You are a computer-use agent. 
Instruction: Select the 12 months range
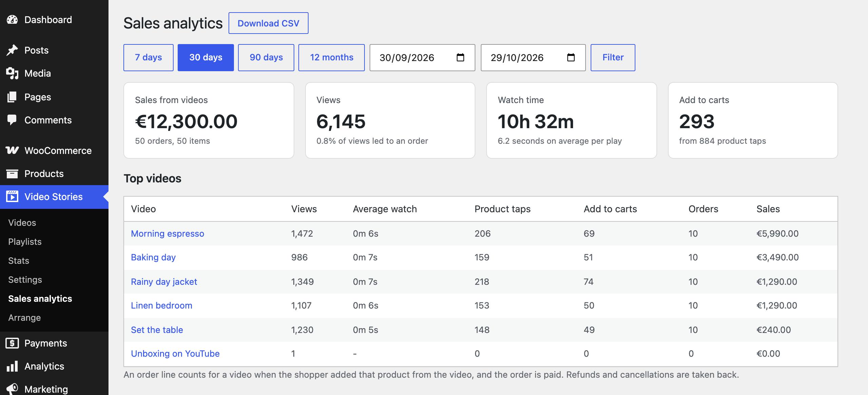pyautogui.click(x=332, y=57)
